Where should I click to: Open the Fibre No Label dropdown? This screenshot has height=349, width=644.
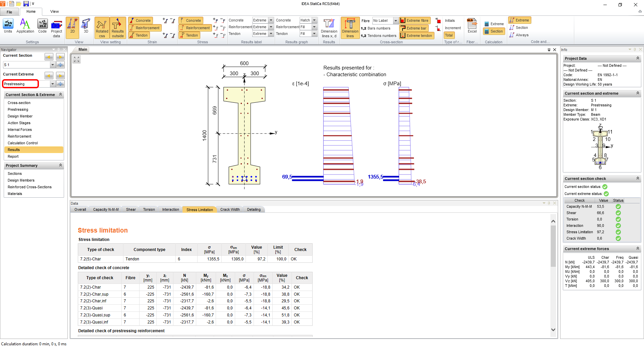[x=395, y=20]
